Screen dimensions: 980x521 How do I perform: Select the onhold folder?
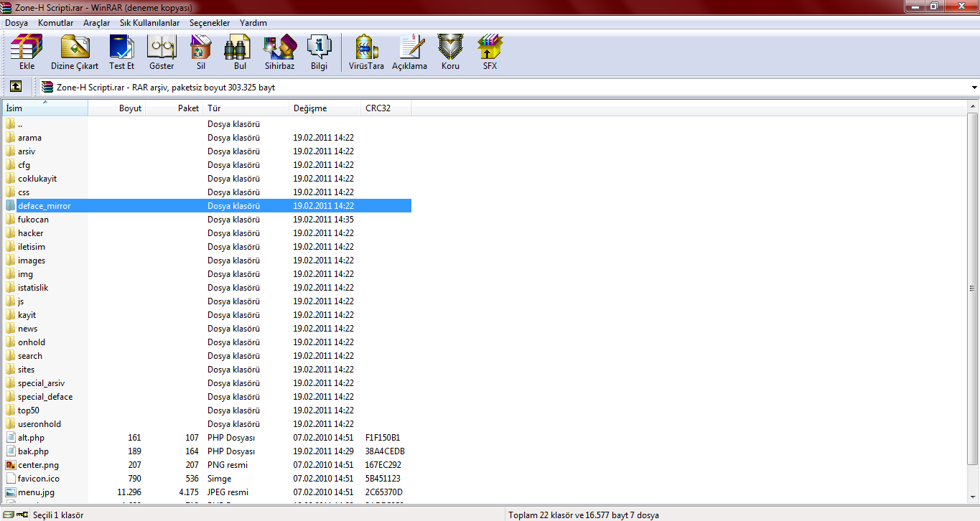click(32, 342)
